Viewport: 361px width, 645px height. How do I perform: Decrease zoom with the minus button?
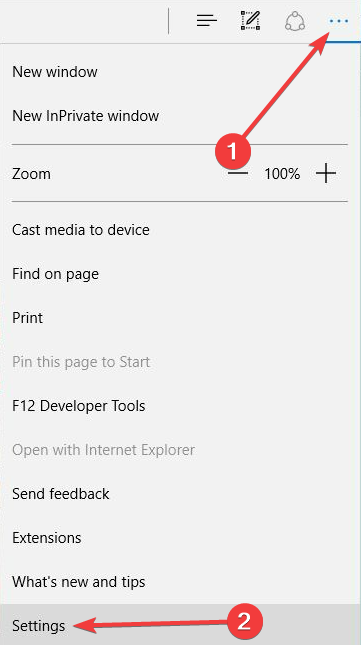point(238,174)
